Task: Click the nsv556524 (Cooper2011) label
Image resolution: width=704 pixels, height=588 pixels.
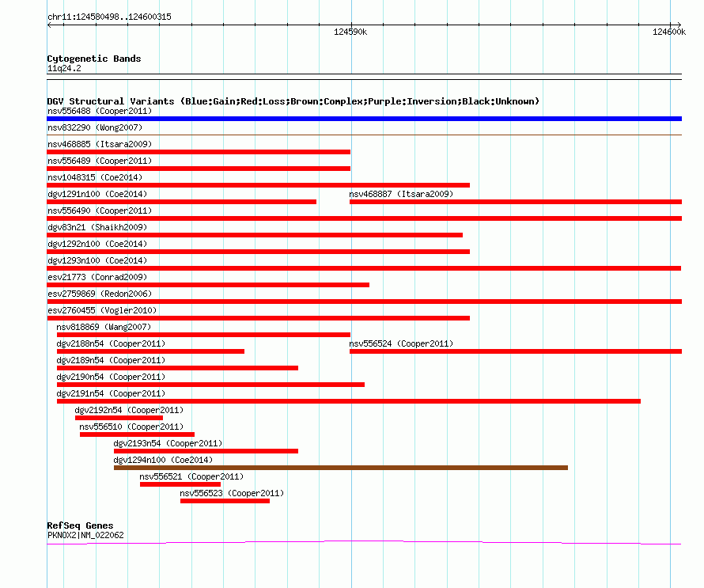Action: point(401,343)
